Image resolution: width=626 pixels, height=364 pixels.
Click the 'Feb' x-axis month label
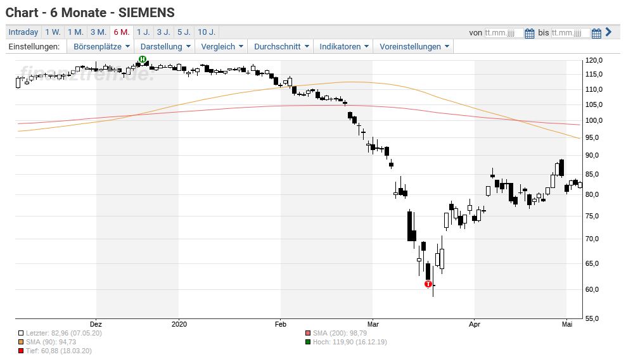tap(281, 324)
